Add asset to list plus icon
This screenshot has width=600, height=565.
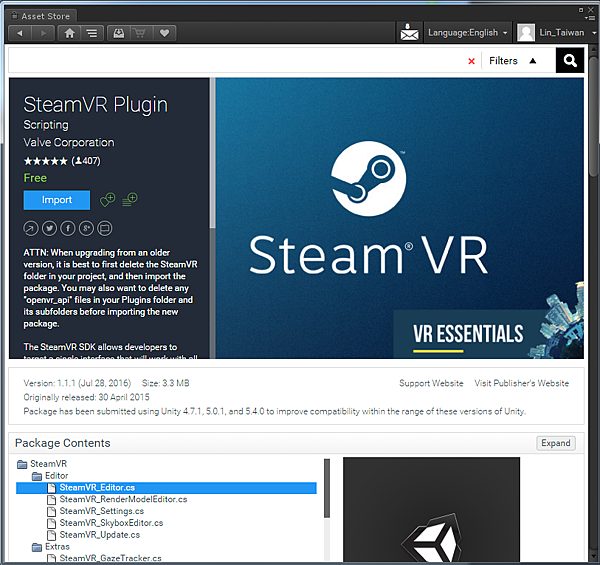130,200
